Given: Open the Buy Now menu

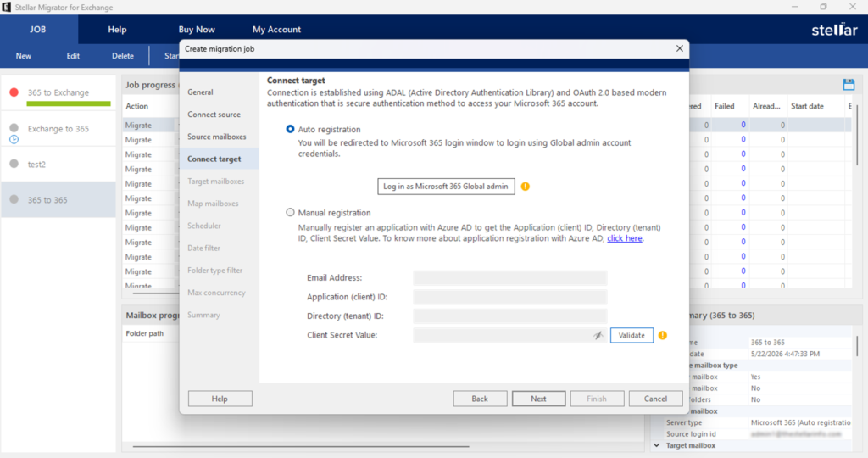Looking at the screenshot, I should (x=197, y=30).
